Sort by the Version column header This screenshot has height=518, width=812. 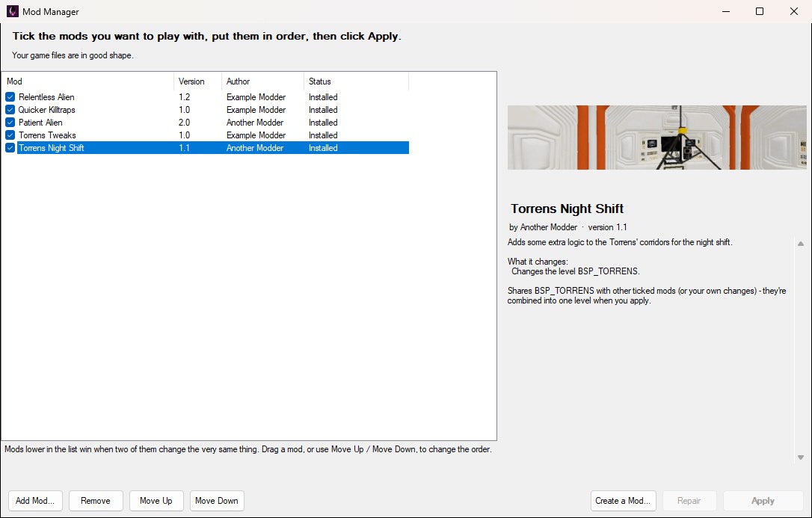point(198,81)
